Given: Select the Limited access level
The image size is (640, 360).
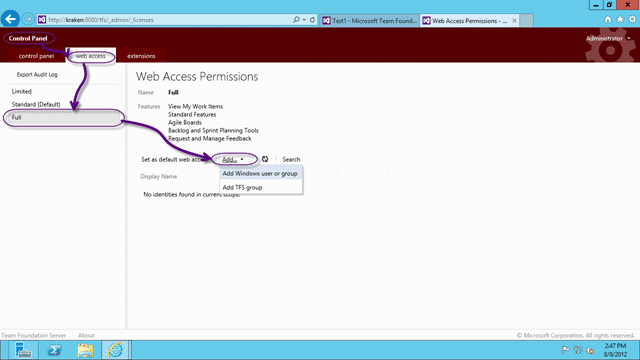Looking at the screenshot, I should point(22,91).
